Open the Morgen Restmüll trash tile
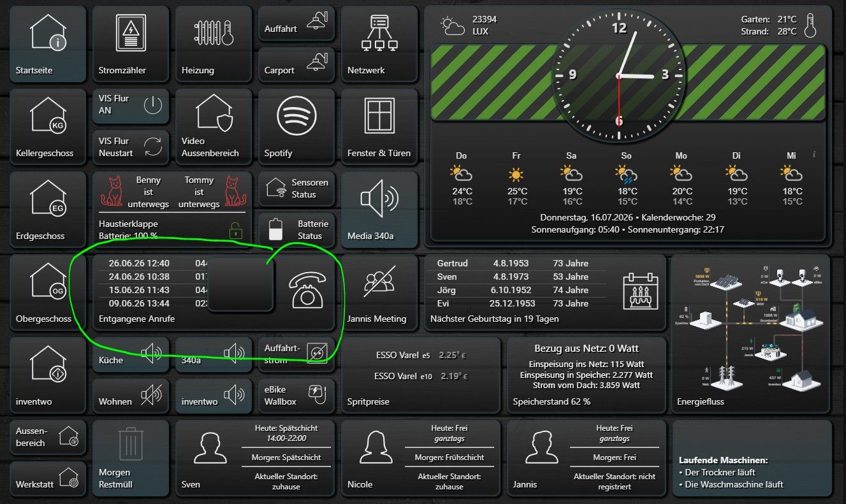 (x=131, y=458)
